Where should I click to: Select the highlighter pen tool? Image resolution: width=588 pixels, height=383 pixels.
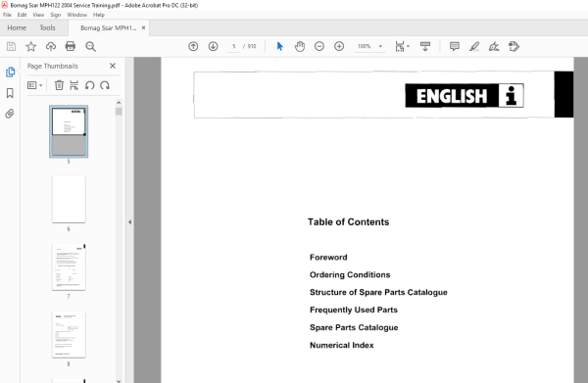tap(474, 46)
